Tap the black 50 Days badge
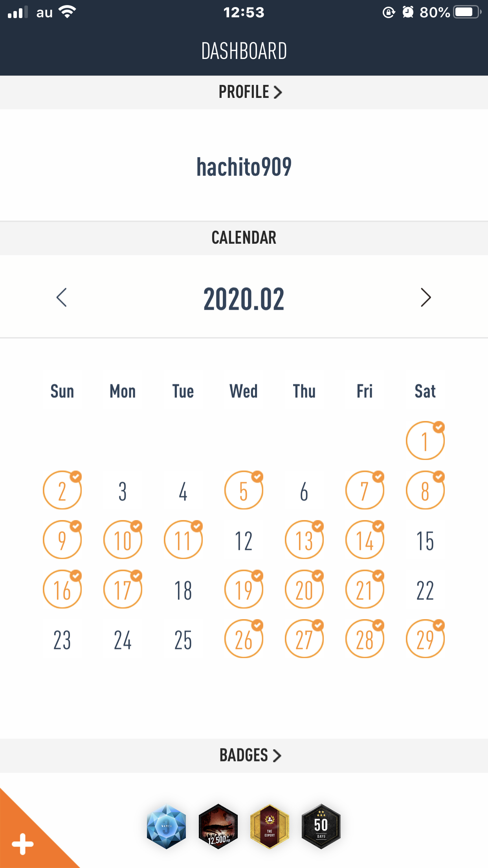The image size is (488, 868). (x=321, y=826)
